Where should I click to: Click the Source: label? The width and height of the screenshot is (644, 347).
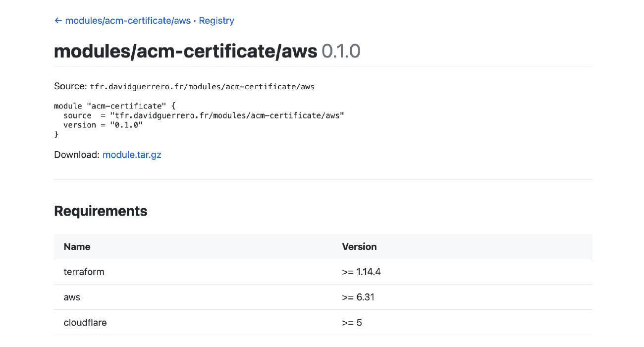coord(70,86)
